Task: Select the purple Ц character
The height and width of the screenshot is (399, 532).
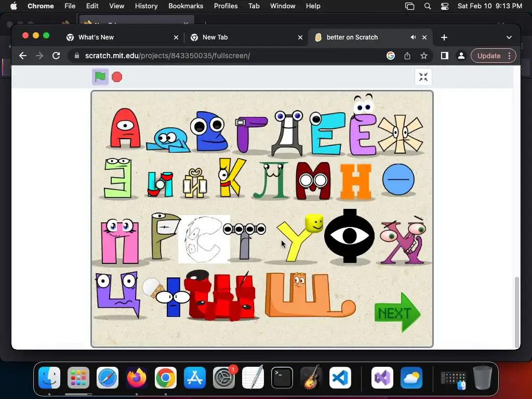Action: pos(118,295)
